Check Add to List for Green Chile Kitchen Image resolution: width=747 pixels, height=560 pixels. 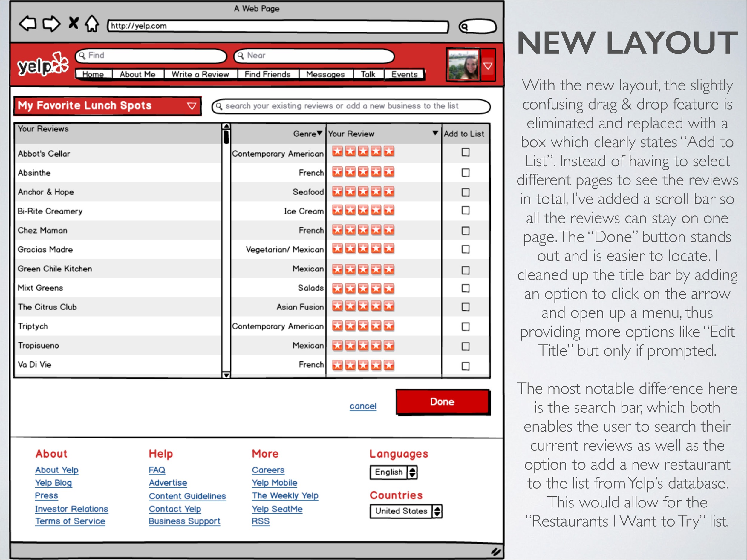[x=465, y=270]
